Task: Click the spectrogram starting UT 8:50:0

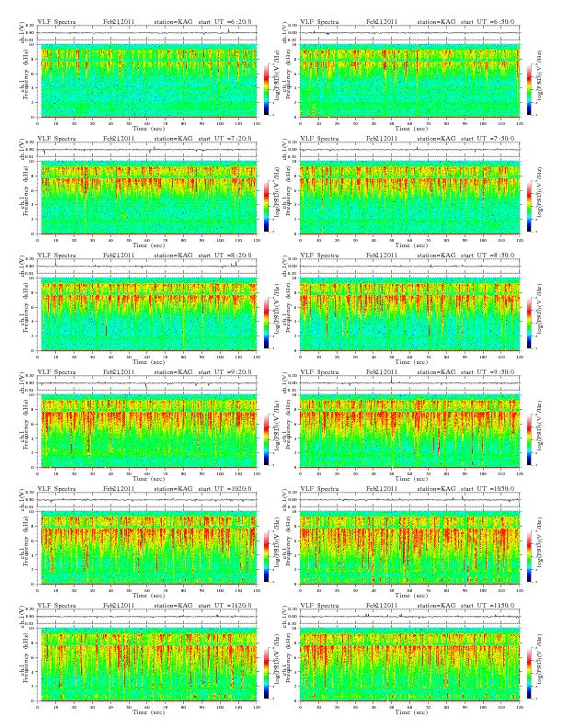Action: (409, 314)
